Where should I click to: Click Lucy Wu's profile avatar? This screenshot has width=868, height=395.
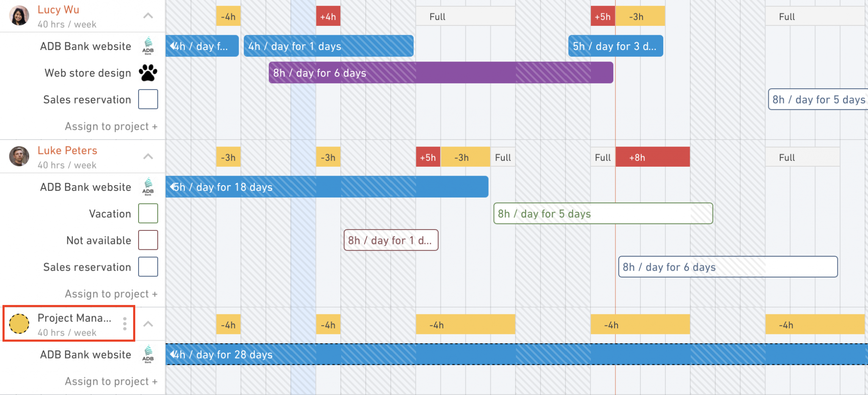[x=19, y=16]
